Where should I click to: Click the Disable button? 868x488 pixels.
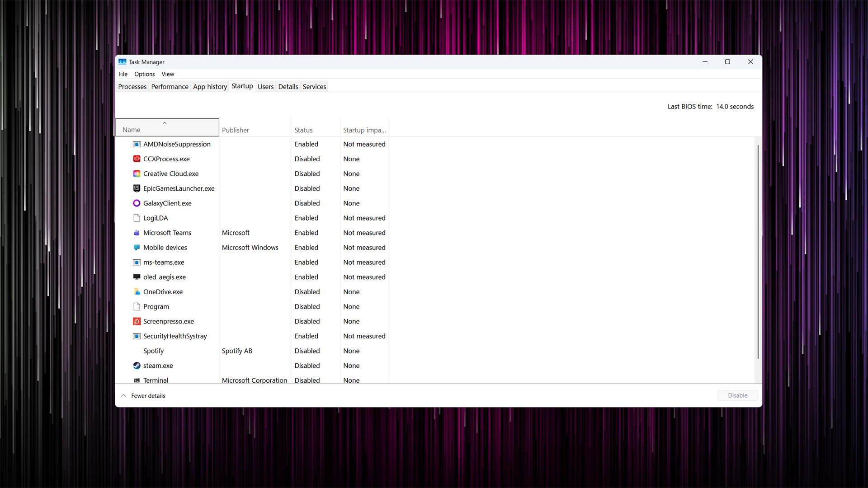coord(737,395)
